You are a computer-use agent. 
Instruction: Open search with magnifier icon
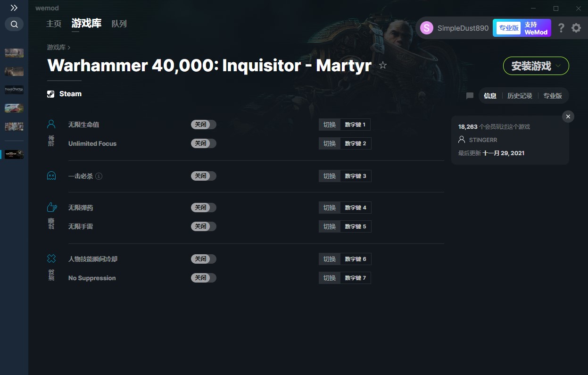pyautogui.click(x=14, y=24)
